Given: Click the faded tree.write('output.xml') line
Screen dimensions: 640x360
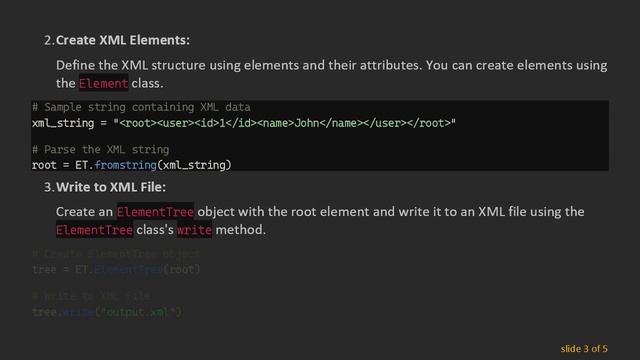Looking at the screenshot, I should 107,312.
